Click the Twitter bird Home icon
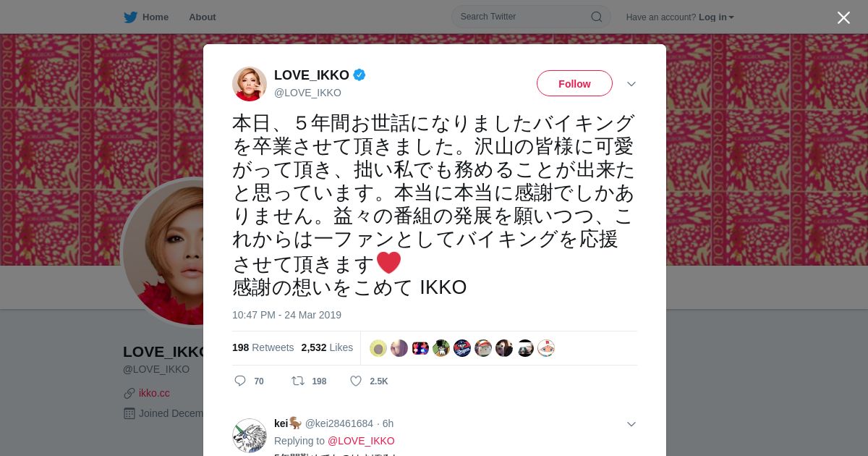Viewport: 868px width, 456px height. 130,17
